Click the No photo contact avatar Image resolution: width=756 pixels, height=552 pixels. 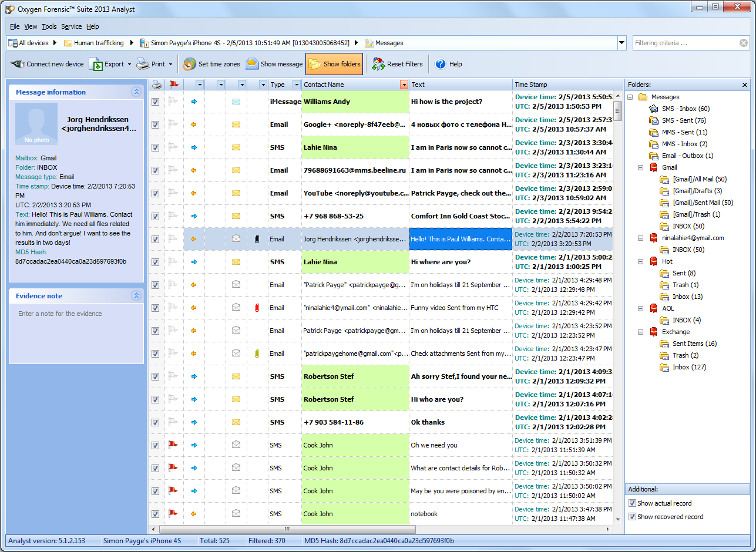(36, 124)
